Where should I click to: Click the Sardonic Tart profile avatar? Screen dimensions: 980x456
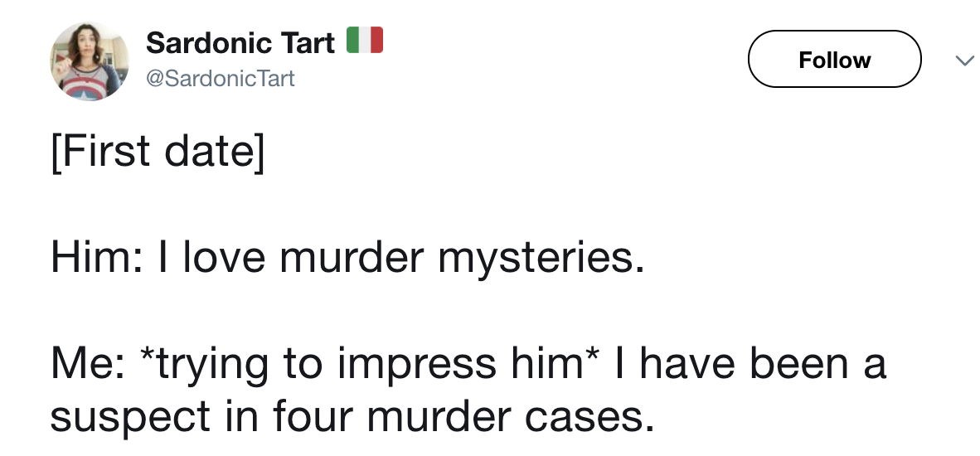click(90, 61)
